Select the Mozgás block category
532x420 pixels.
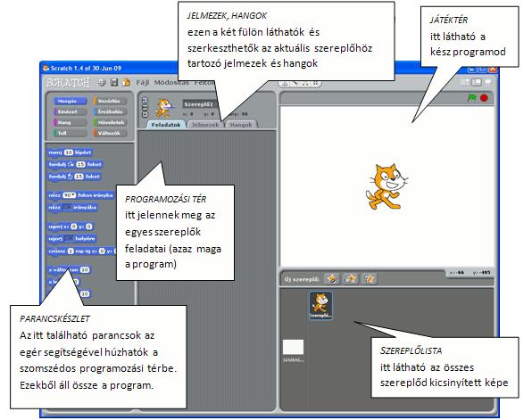point(70,101)
